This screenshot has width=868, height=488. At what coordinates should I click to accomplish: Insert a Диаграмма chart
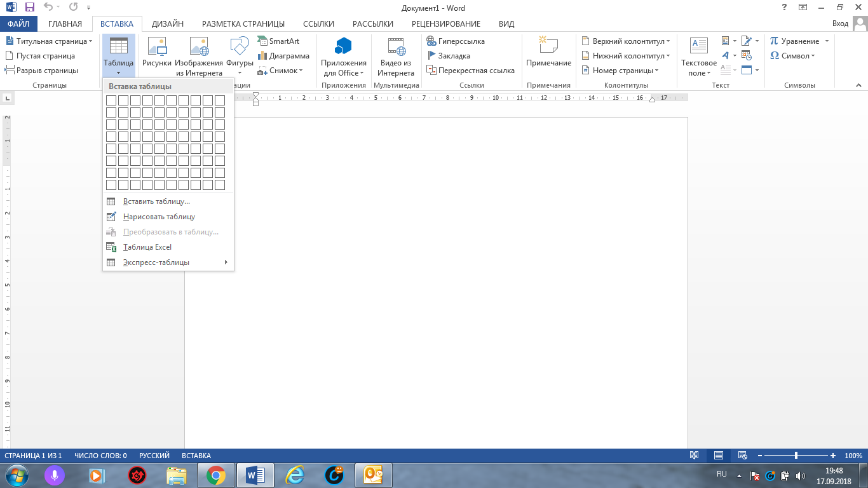click(283, 55)
